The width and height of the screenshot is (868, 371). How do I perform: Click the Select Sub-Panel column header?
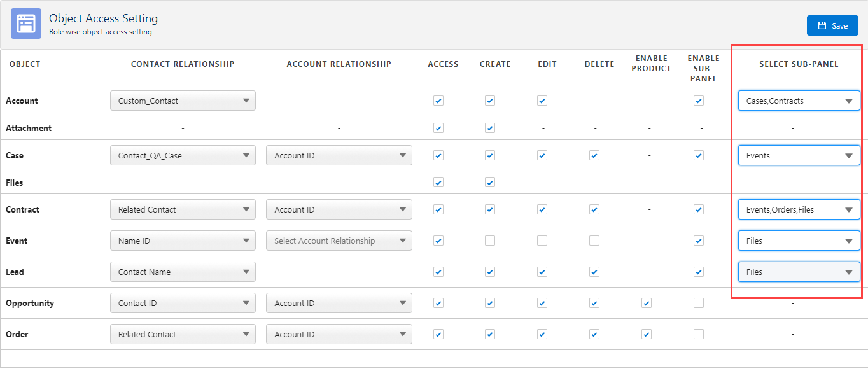(799, 64)
